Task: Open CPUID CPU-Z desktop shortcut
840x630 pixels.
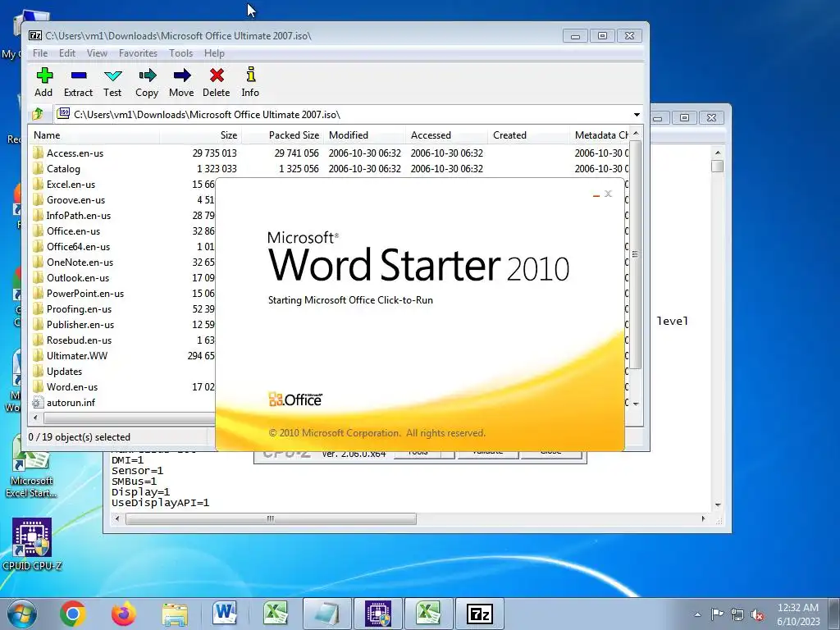Action: (x=32, y=545)
